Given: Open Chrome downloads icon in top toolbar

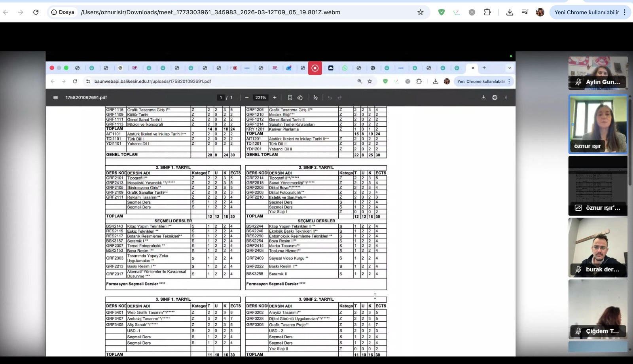Looking at the screenshot, I should click(510, 12).
